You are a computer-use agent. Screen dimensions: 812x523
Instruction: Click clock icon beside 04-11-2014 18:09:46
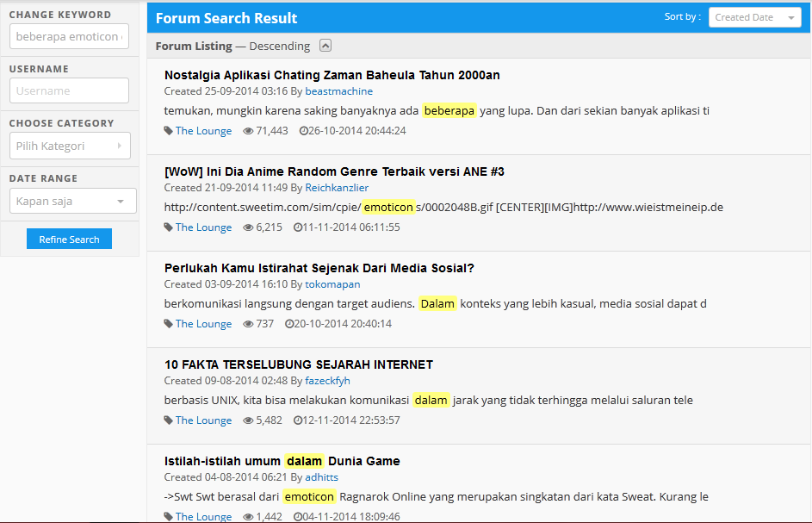coord(298,516)
